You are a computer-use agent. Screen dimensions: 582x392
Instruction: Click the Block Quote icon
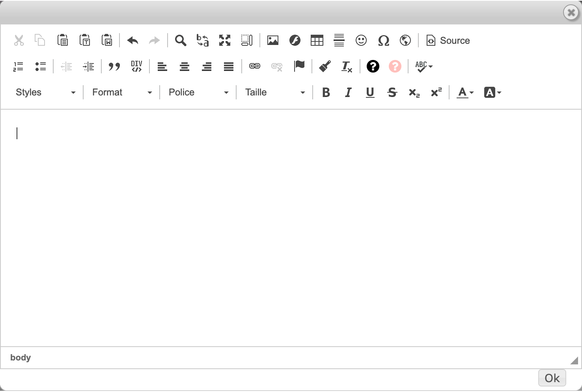[x=114, y=66]
